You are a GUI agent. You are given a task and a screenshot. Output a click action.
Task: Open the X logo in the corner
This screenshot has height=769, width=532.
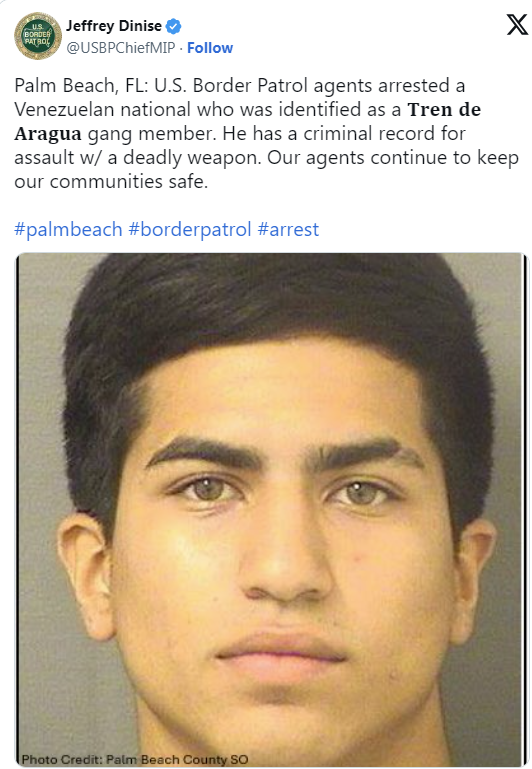(x=517, y=24)
